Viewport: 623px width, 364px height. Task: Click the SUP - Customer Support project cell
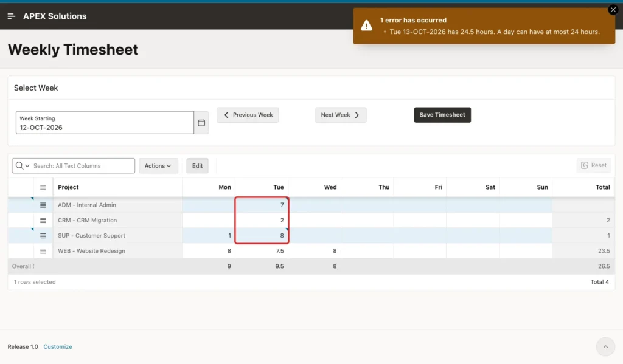[x=118, y=236]
